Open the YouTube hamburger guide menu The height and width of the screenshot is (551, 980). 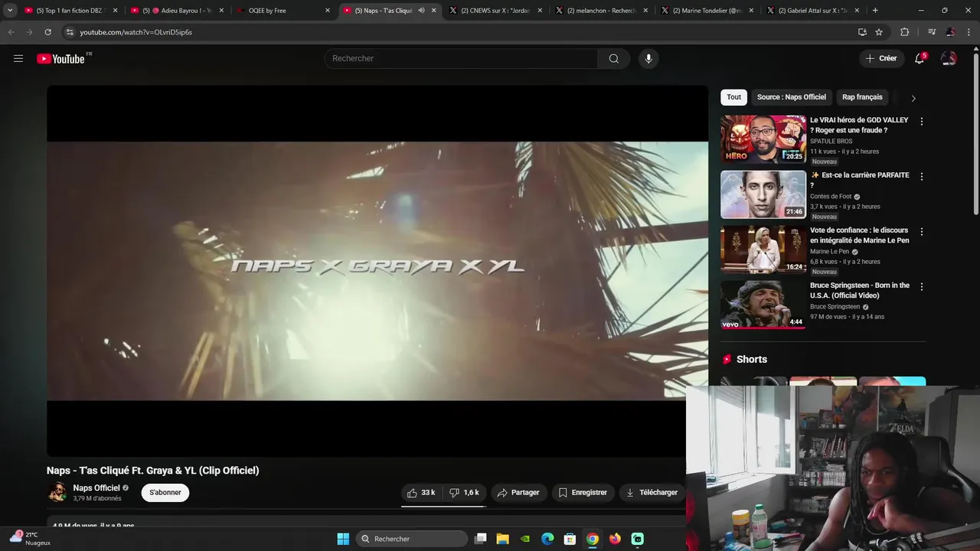pos(18,59)
